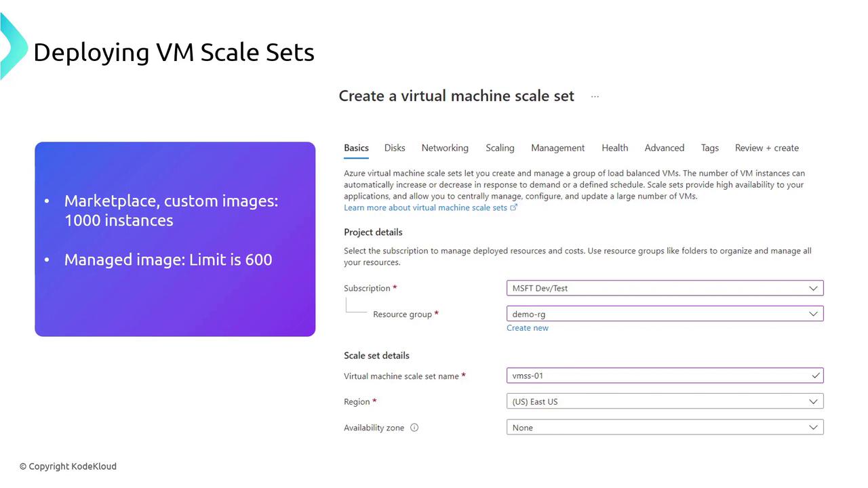Select the Scaling tab
Screen dimensions: 868x488
coord(500,148)
